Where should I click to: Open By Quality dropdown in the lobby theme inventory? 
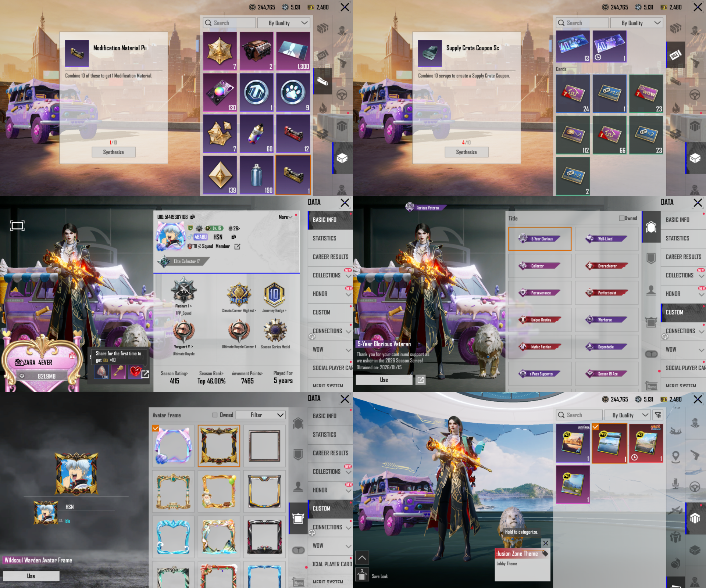click(627, 415)
